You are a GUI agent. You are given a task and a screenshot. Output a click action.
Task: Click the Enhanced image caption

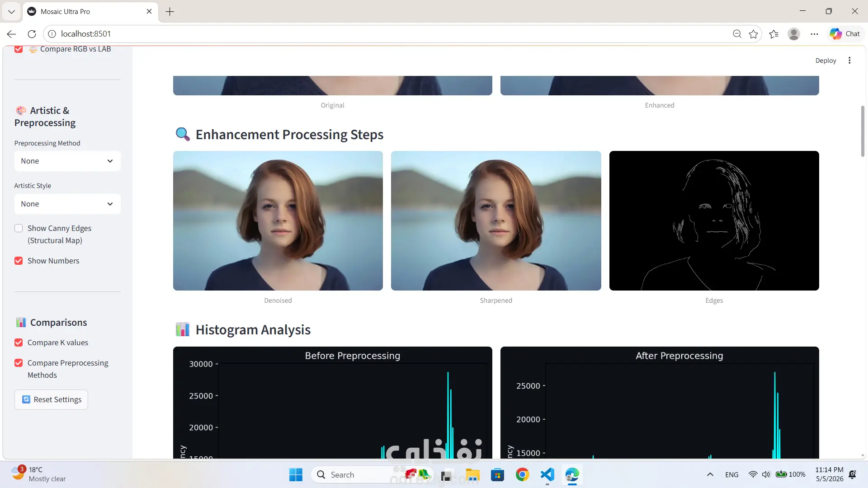pos(659,105)
